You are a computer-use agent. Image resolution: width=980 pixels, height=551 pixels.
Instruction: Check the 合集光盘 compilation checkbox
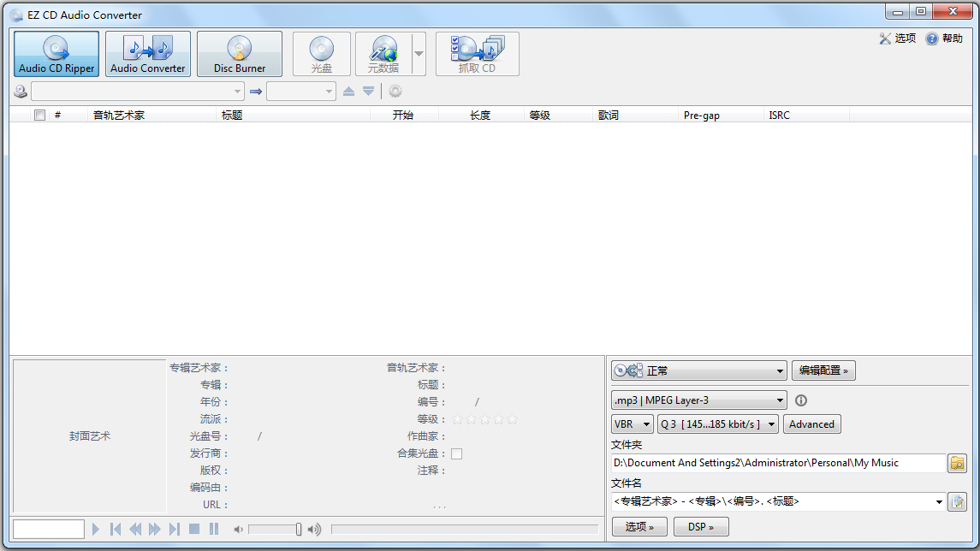click(x=457, y=453)
